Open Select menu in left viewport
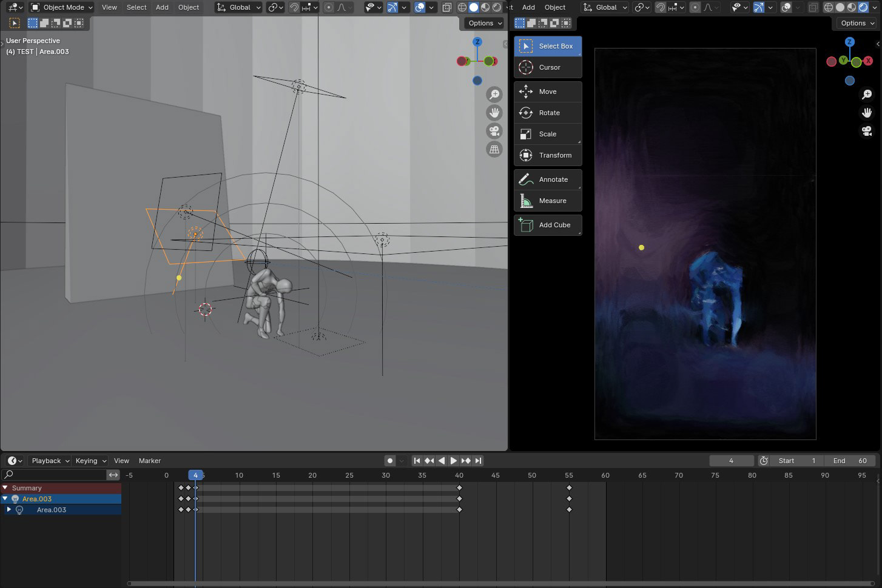Viewport: 882px width, 588px height. [x=136, y=7]
